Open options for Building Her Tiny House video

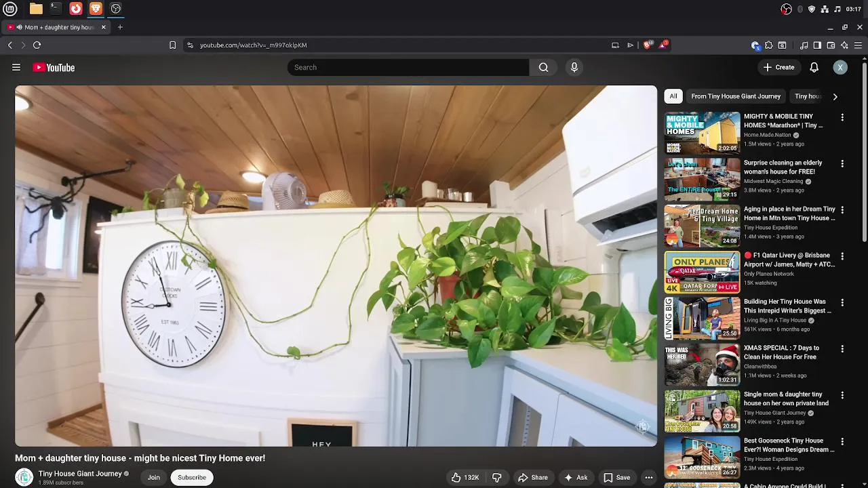click(x=842, y=302)
